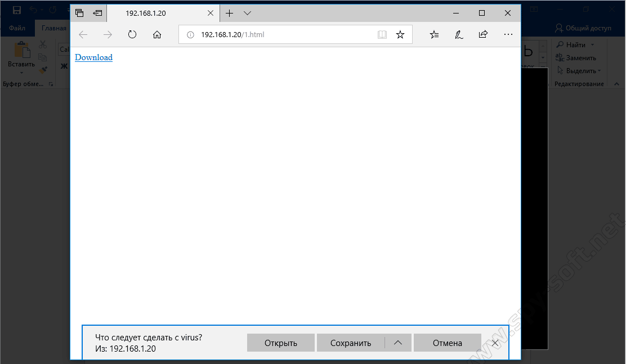Toggle adding this page to favorites star
The height and width of the screenshot is (364, 626).
click(x=400, y=34)
